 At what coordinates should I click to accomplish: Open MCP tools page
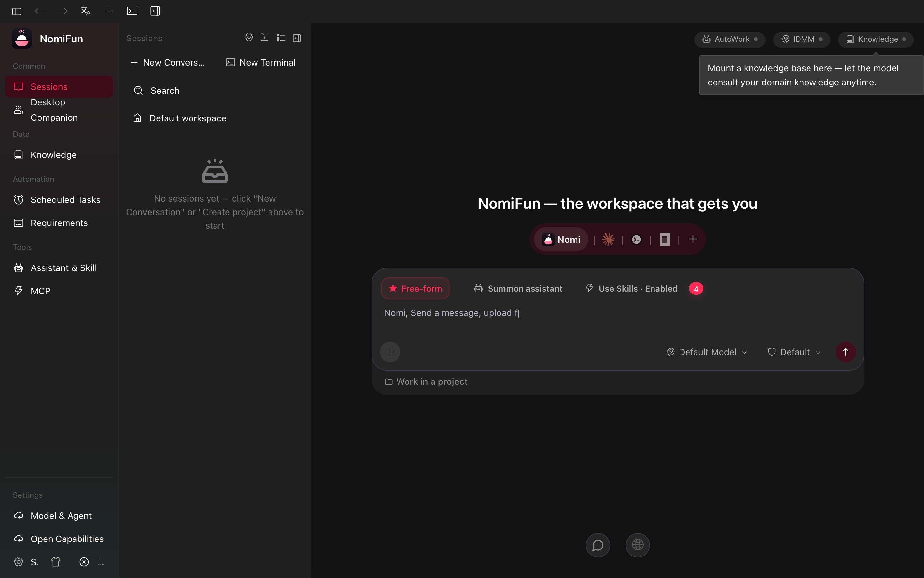[59, 291]
